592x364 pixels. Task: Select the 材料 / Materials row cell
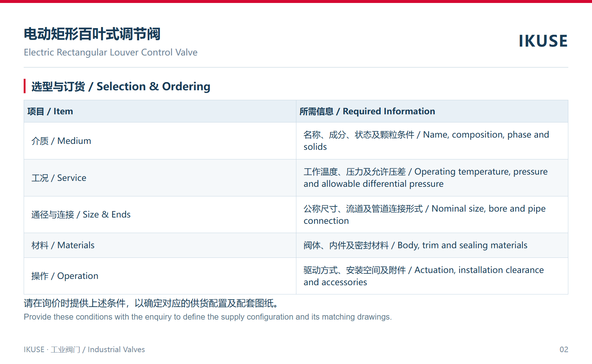click(x=160, y=245)
